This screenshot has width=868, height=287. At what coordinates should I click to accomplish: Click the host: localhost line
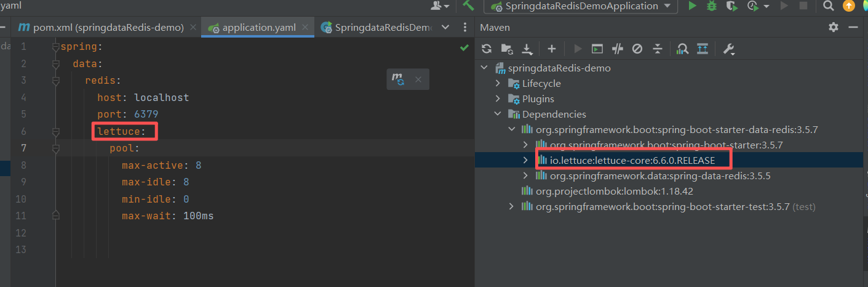(143, 97)
